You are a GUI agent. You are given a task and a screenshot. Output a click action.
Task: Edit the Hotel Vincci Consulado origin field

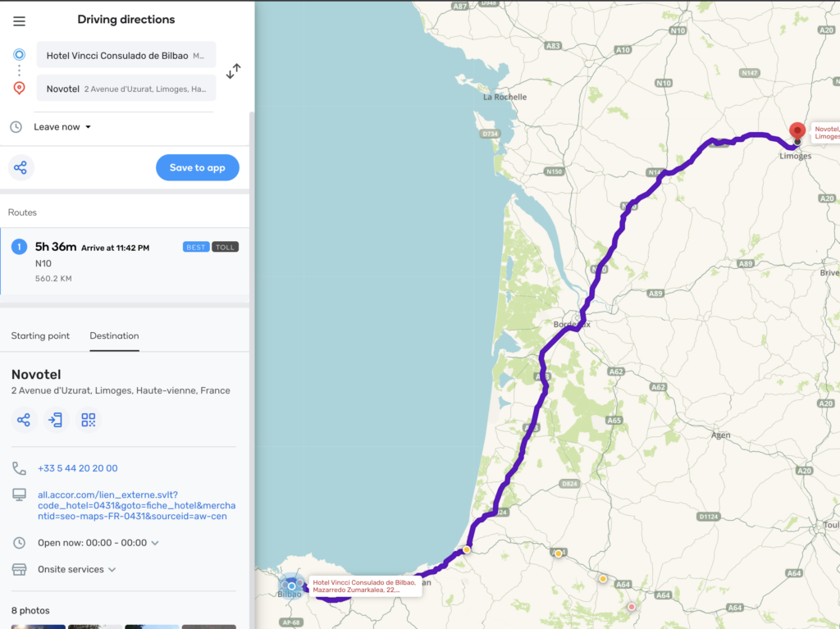pyautogui.click(x=126, y=56)
